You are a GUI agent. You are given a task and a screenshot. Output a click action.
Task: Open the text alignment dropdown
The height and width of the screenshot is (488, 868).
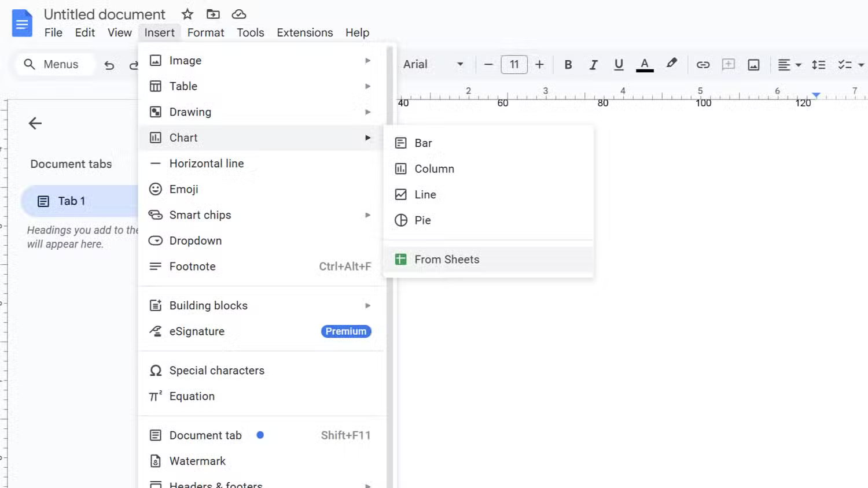789,64
